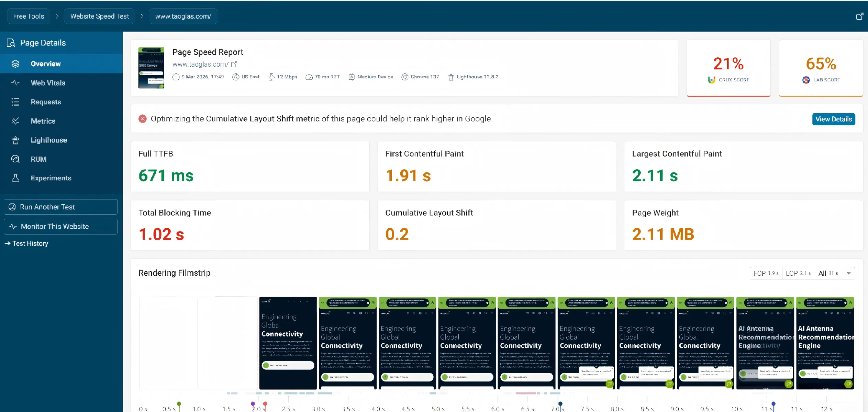Click the 65% Lab Score value
Screen dimensions: 868x412
point(821,64)
